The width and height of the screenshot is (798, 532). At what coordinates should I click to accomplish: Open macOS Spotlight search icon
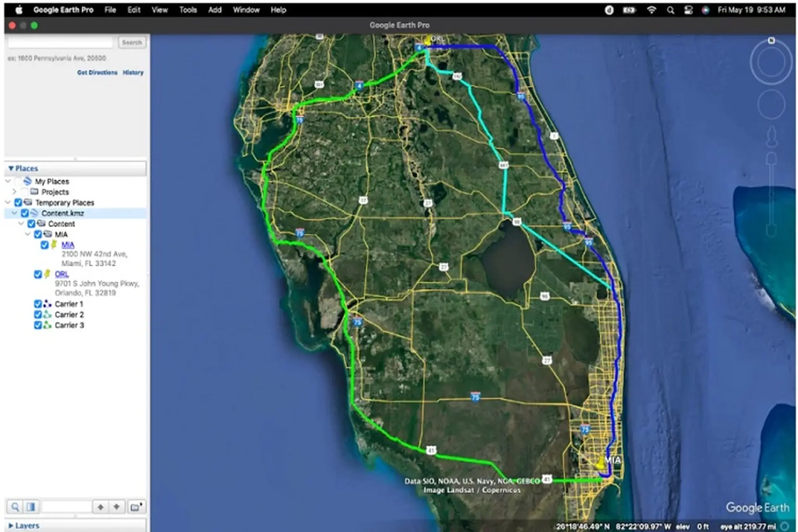coord(670,10)
